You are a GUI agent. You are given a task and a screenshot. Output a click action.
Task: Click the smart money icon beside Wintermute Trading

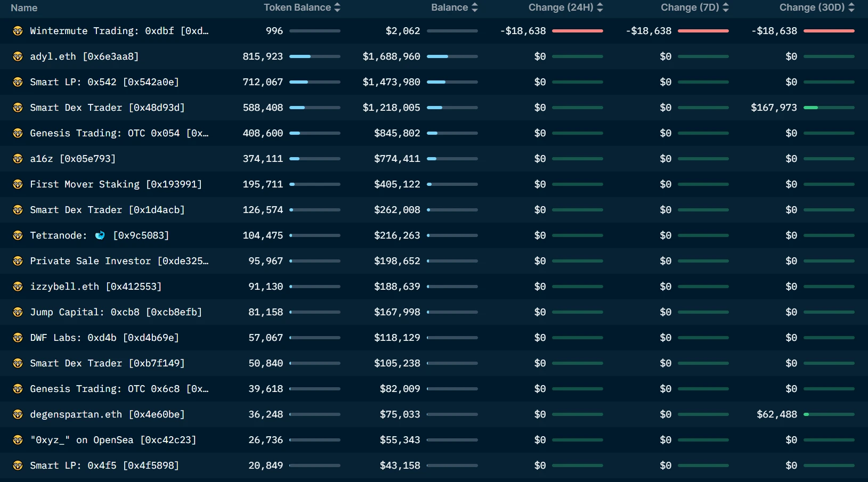18,31
